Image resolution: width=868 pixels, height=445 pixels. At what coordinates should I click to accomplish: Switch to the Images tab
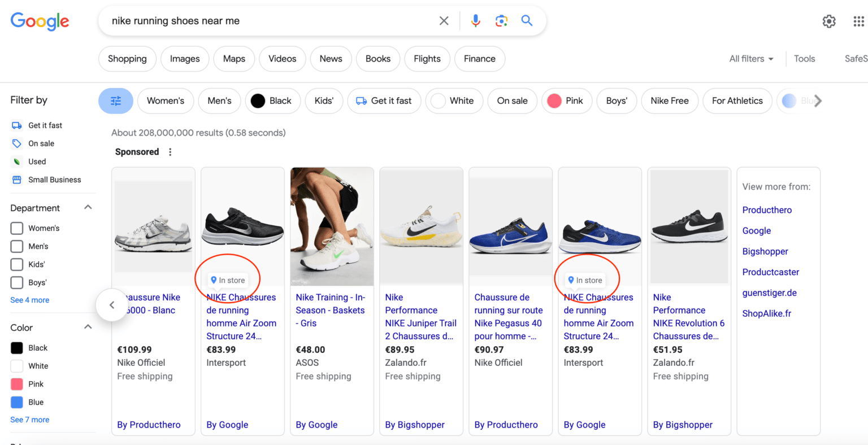tap(185, 58)
